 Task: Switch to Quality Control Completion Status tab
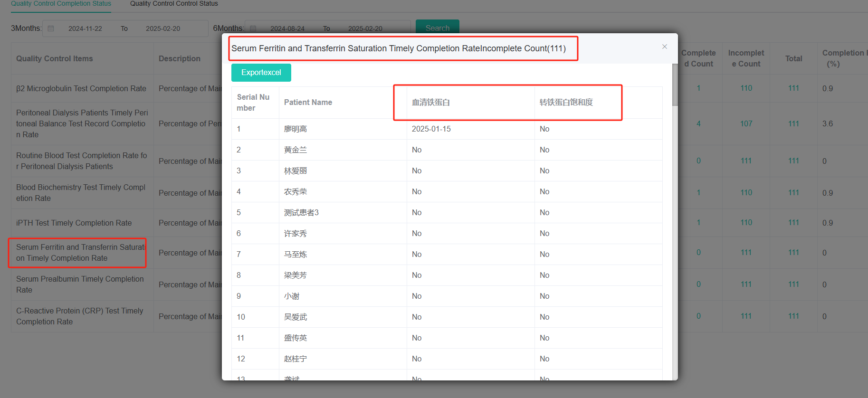[61, 4]
